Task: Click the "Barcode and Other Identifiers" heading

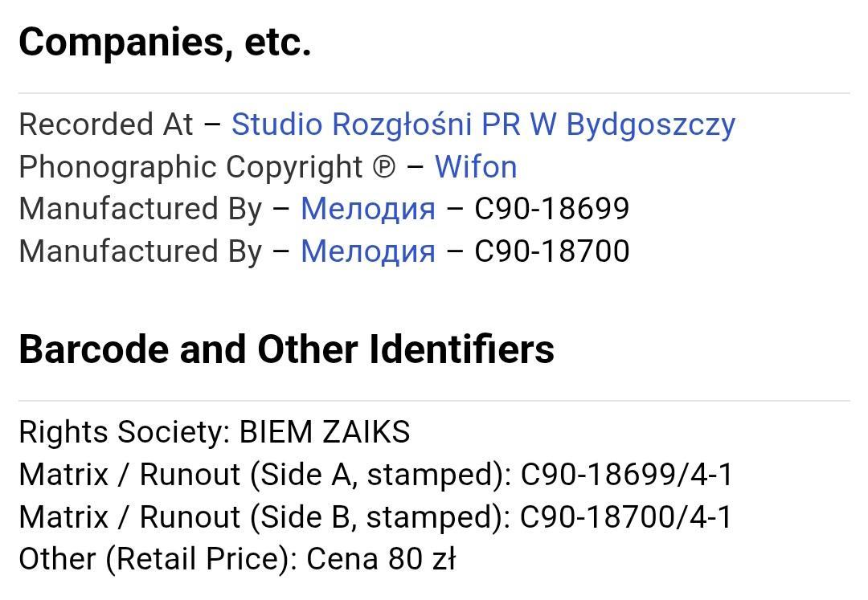Action: click(286, 349)
